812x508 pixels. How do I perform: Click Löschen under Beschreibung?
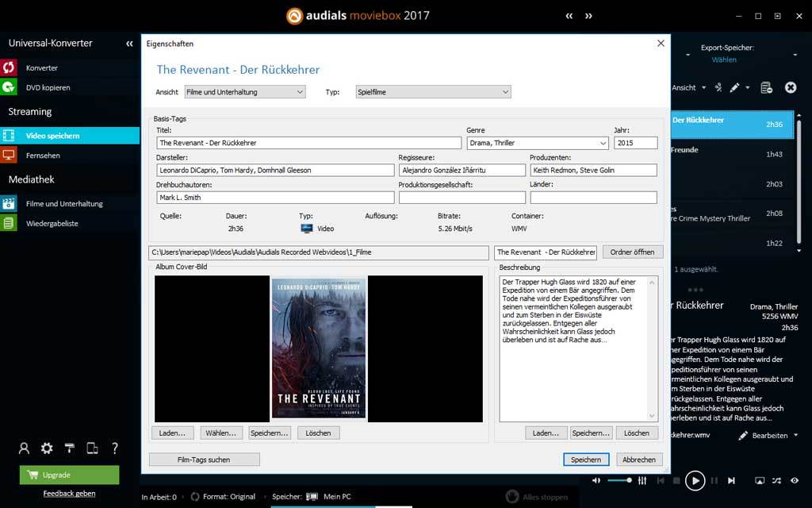coord(637,433)
